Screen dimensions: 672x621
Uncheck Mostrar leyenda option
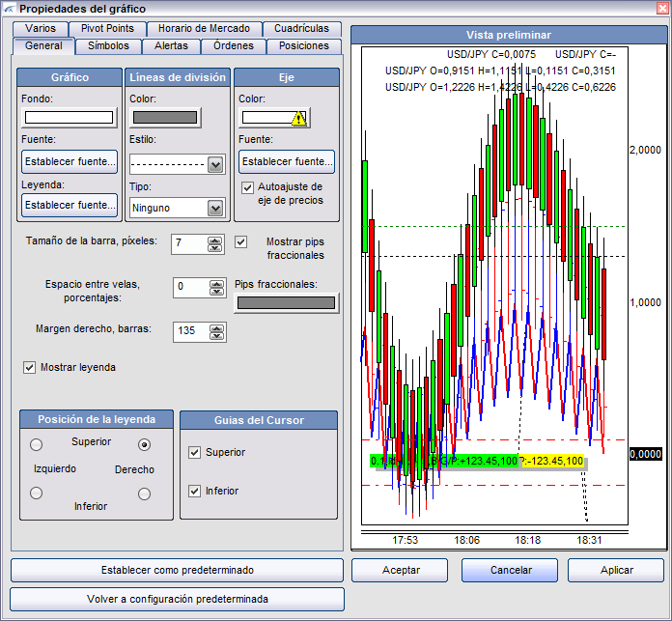click(29, 367)
